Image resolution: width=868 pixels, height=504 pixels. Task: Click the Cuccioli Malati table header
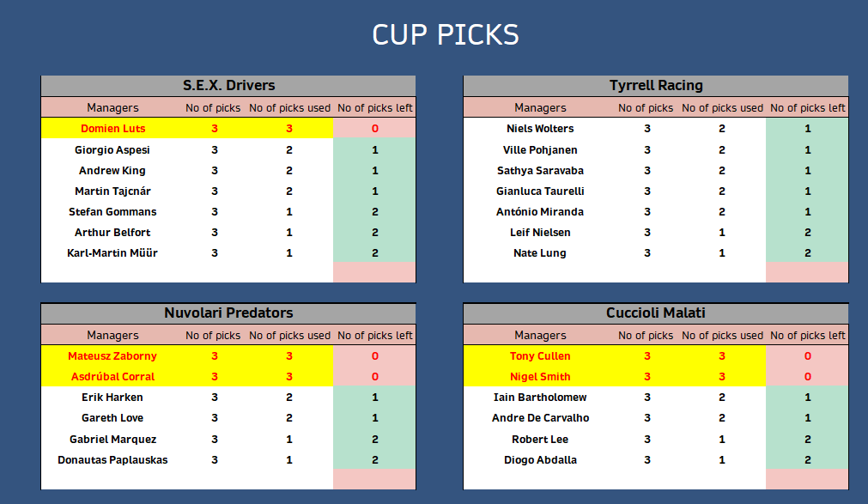pos(655,313)
